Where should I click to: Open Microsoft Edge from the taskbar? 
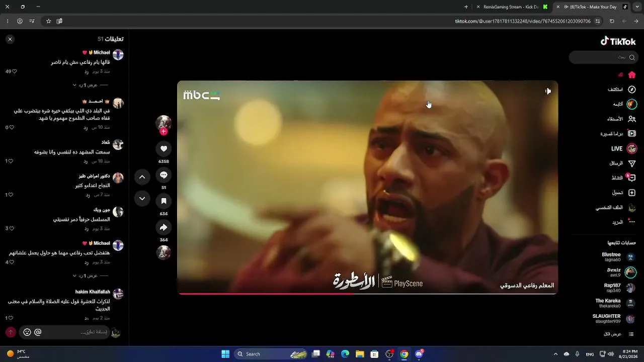click(x=345, y=354)
